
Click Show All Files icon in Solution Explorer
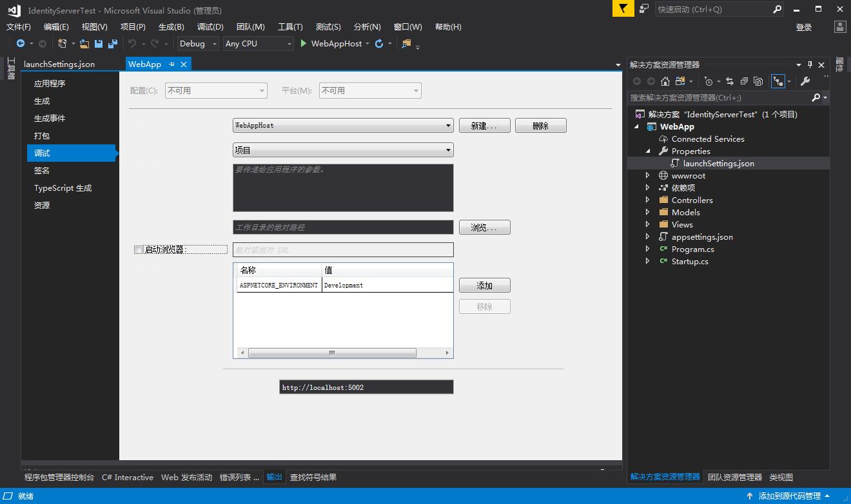click(x=758, y=81)
